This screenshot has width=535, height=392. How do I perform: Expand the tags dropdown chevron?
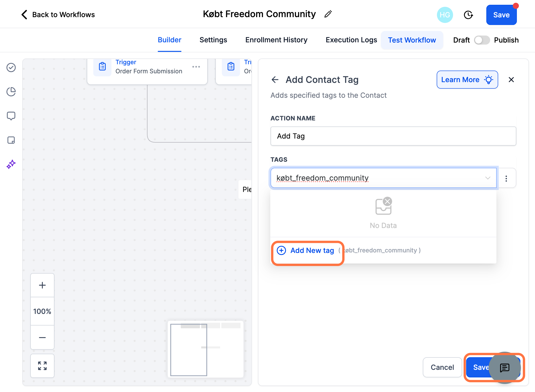coord(488,178)
